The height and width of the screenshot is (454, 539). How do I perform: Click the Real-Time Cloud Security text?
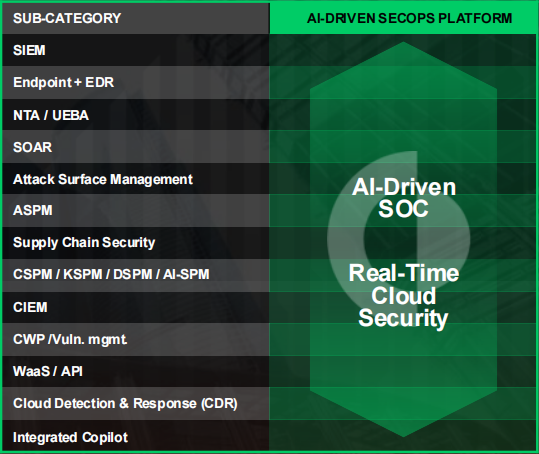click(x=404, y=296)
